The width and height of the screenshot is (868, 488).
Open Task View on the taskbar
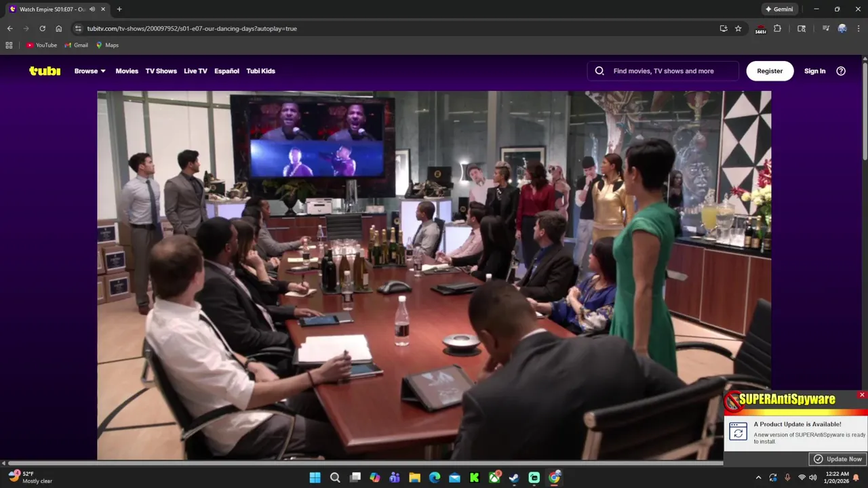click(x=355, y=478)
